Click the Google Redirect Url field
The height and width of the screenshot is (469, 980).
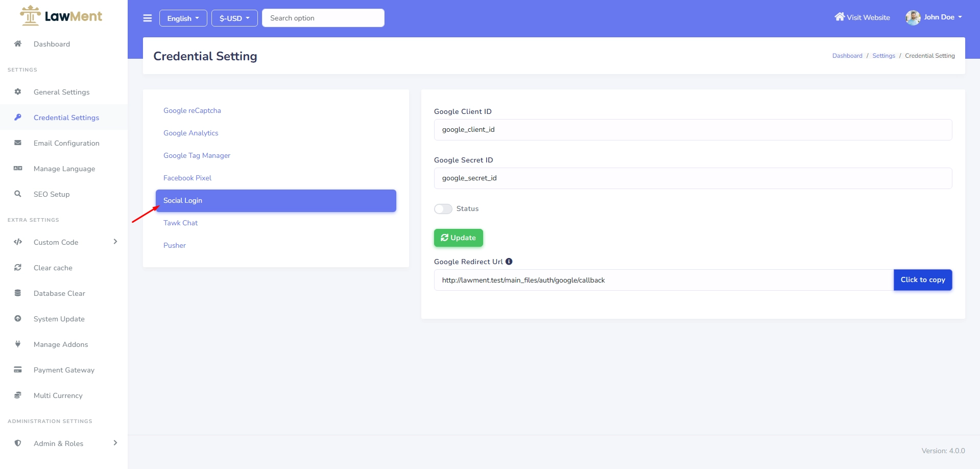(x=664, y=280)
